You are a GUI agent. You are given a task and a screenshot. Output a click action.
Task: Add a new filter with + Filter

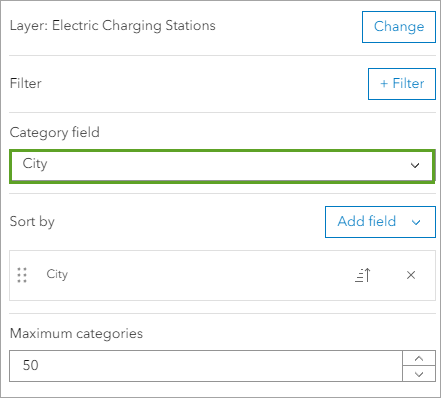[402, 84]
